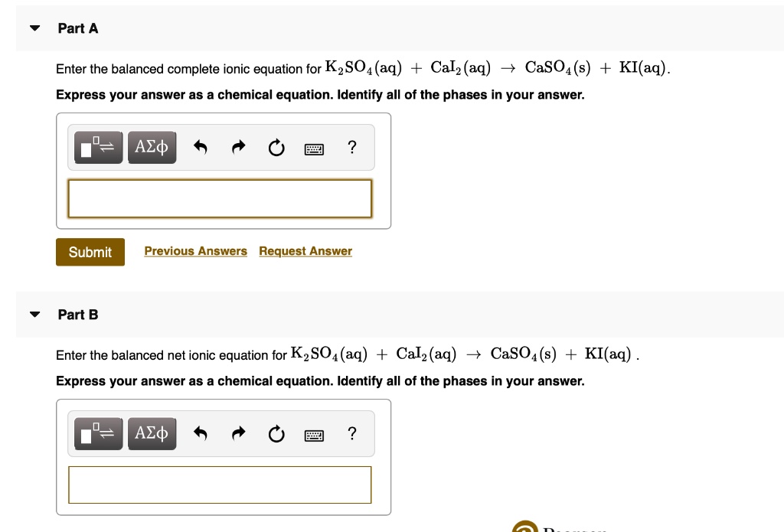Reset the Part A answer with the reset icon
Screen dimensions: 784x532
(276, 147)
